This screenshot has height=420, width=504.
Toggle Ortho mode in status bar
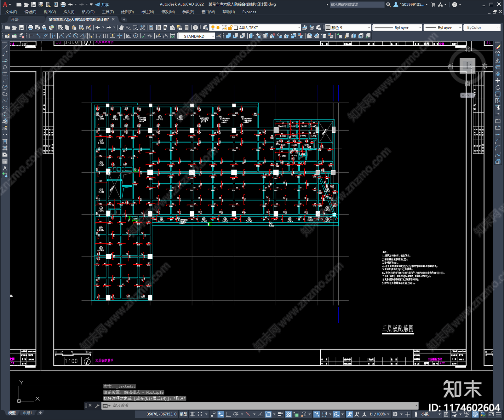click(228, 414)
